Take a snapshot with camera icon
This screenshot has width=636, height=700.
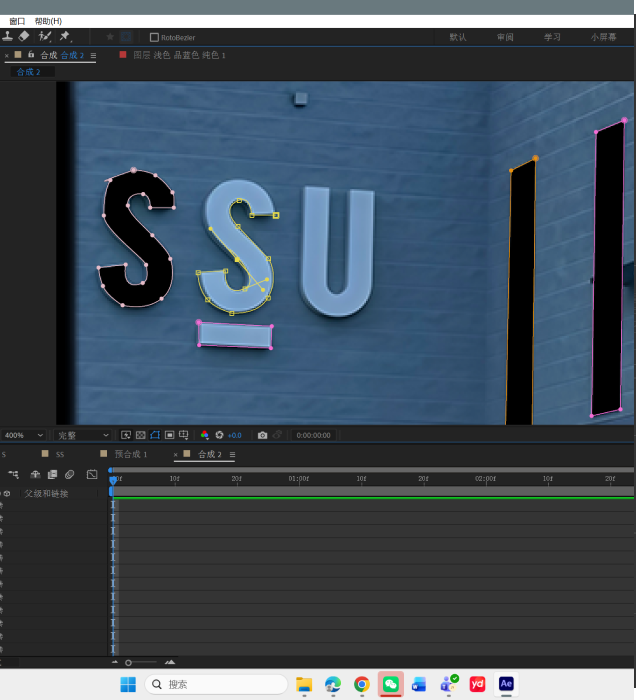262,435
